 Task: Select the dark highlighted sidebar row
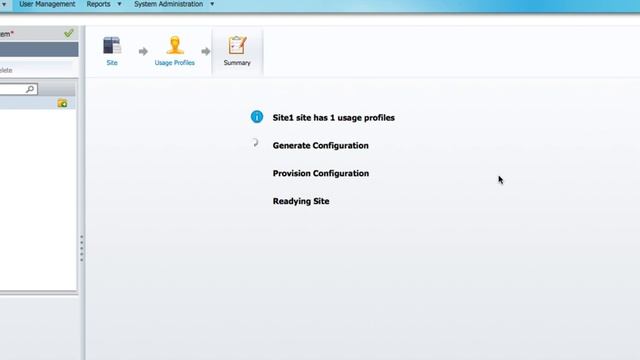(39, 49)
